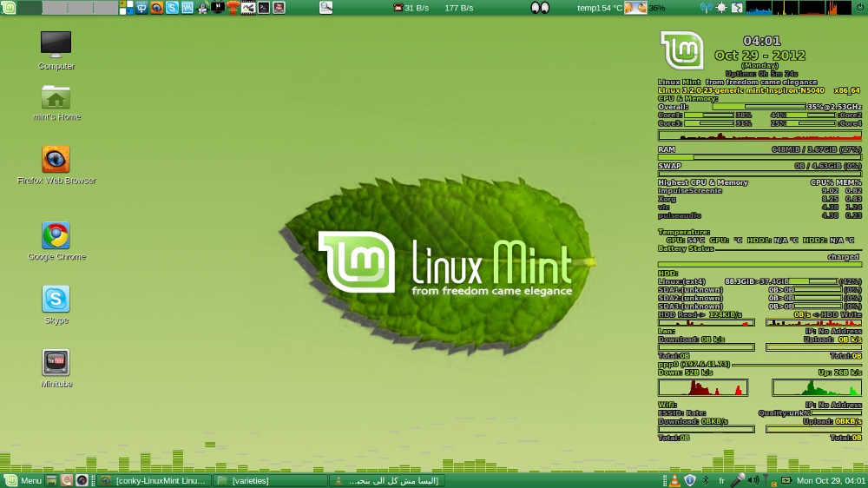Image resolution: width=868 pixels, height=488 pixels.
Task: Click the '36%' reading beside the fish applet
Action: (x=657, y=8)
